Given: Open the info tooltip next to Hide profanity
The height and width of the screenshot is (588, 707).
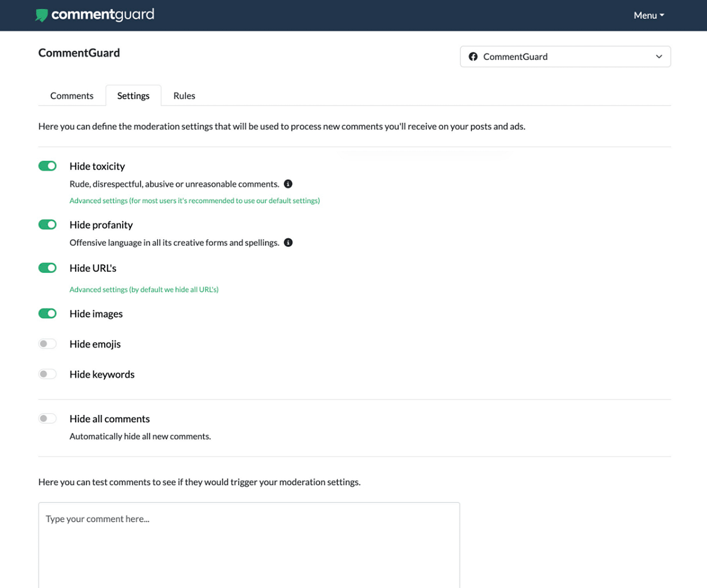Looking at the screenshot, I should pos(288,242).
